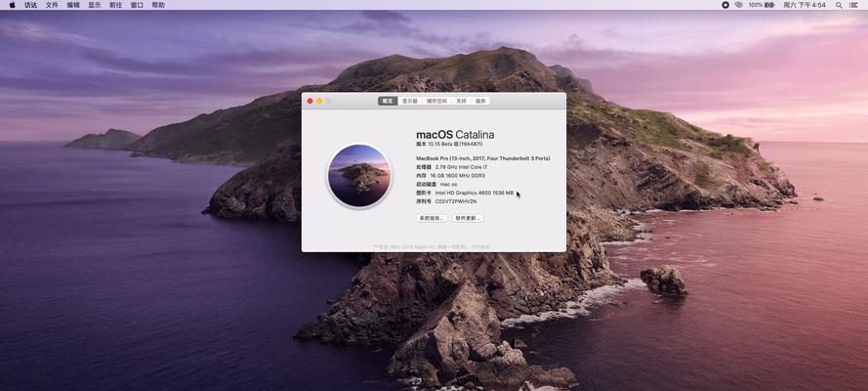Click the 周六 下午4:54 clock
Screen dimensions: 868x391
pos(805,5)
